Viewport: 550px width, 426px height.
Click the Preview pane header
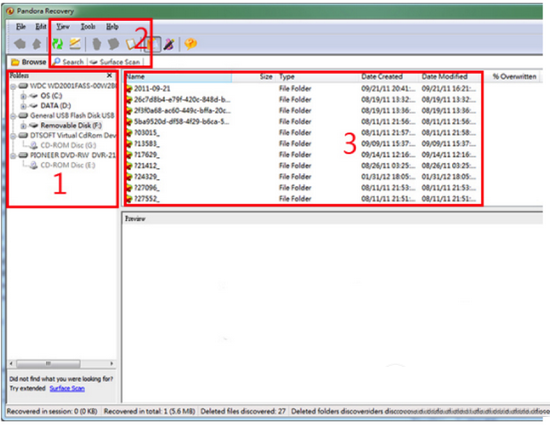333,219
